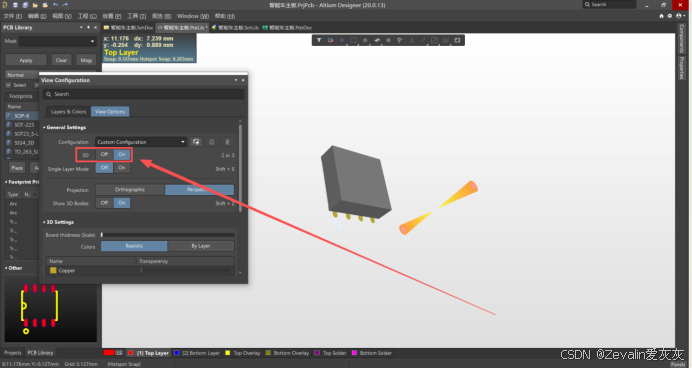Click the Snap options magnet icon

coord(330,40)
